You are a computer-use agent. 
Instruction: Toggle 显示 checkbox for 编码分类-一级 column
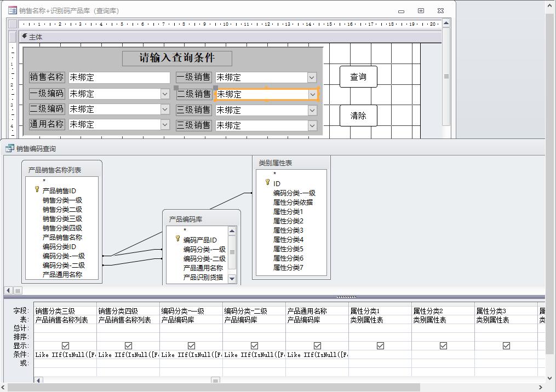[192, 345]
